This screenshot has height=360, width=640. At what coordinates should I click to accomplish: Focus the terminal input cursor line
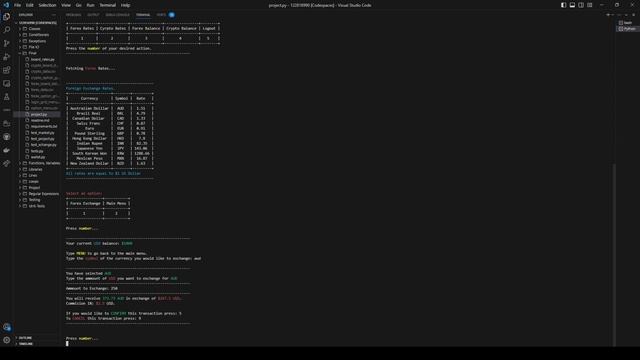[67, 343]
